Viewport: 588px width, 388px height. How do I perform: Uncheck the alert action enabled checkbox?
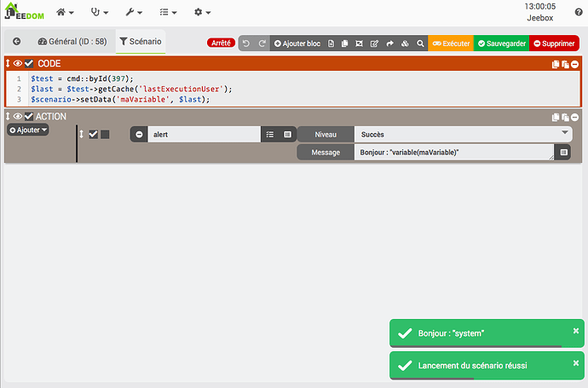pyautogui.click(x=94, y=135)
